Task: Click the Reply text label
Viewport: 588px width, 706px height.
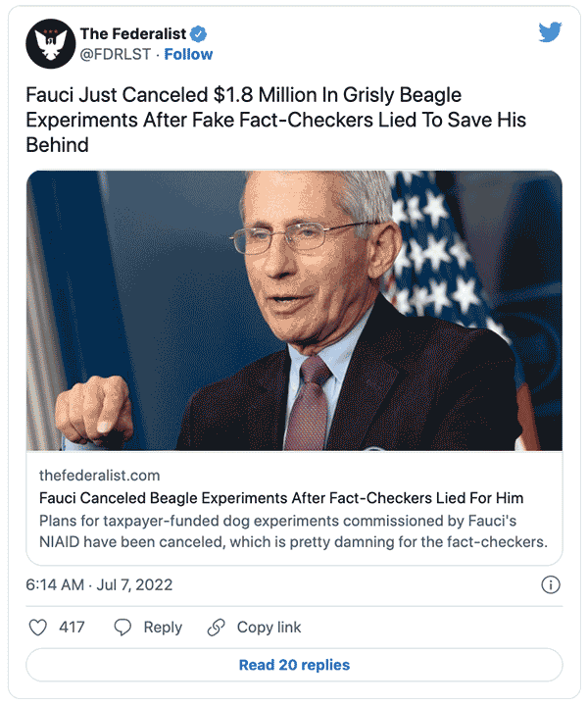Action: pyautogui.click(x=163, y=628)
